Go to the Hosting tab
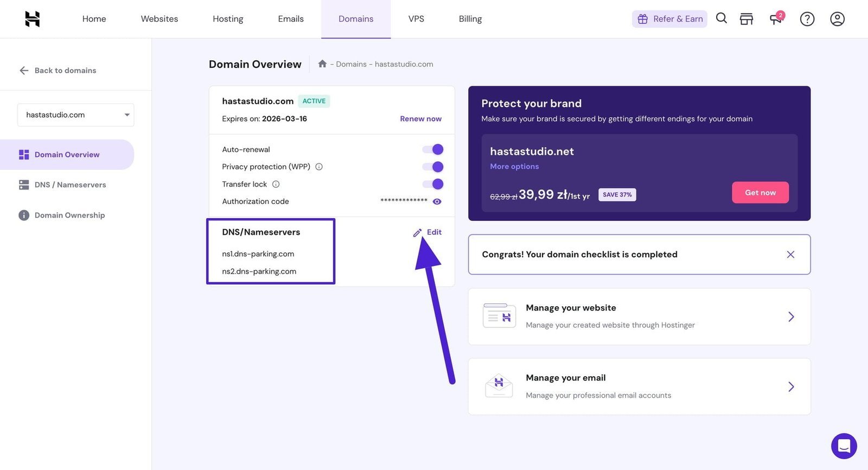This screenshot has height=470, width=868. click(x=228, y=19)
